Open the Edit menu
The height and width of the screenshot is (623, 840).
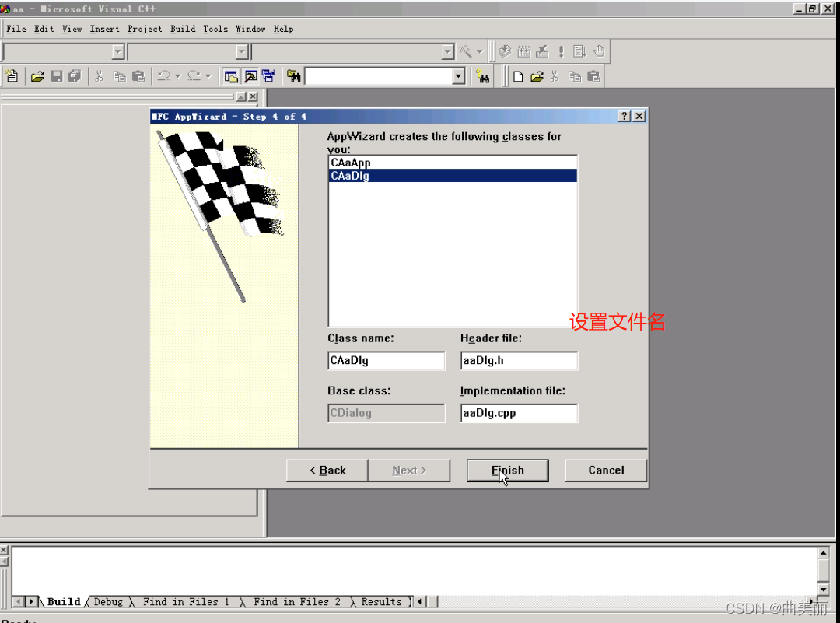(44, 29)
